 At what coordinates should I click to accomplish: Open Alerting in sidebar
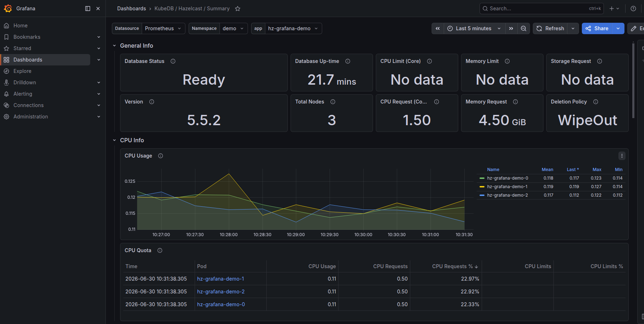click(x=23, y=94)
